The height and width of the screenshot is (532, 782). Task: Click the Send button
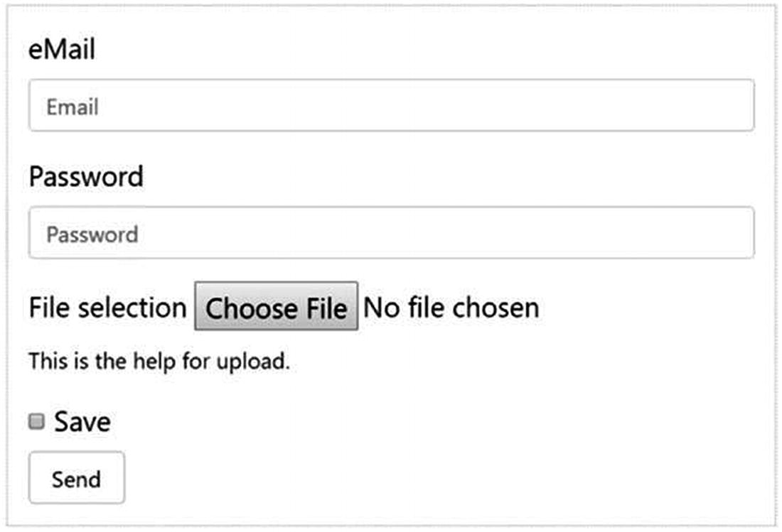click(x=77, y=478)
